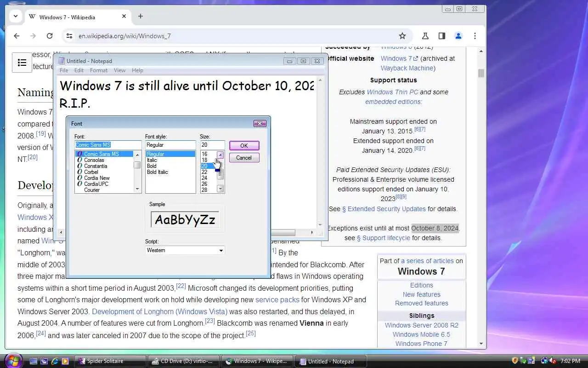Select Comic Sans MS in font list
588x368 pixels.
[x=104, y=154]
